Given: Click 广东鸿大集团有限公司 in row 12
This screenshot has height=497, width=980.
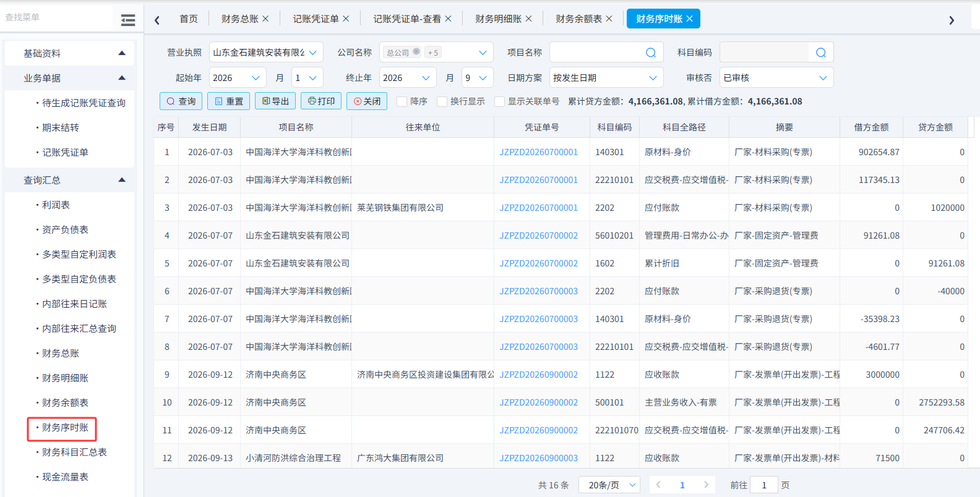Looking at the screenshot, I should click(x=400, y=458).
